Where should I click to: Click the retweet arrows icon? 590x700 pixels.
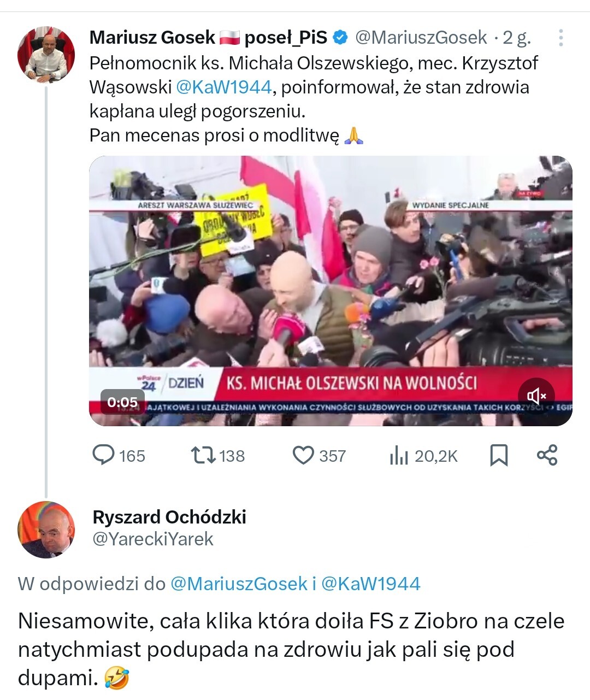[203, 455]
